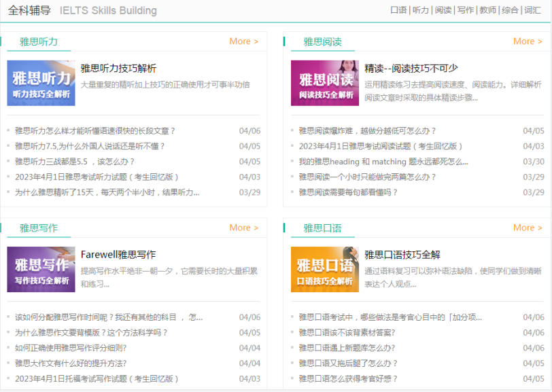Open article 雅思听力7.5,为什么外国人说话还是听不懂？

point(90,146)
